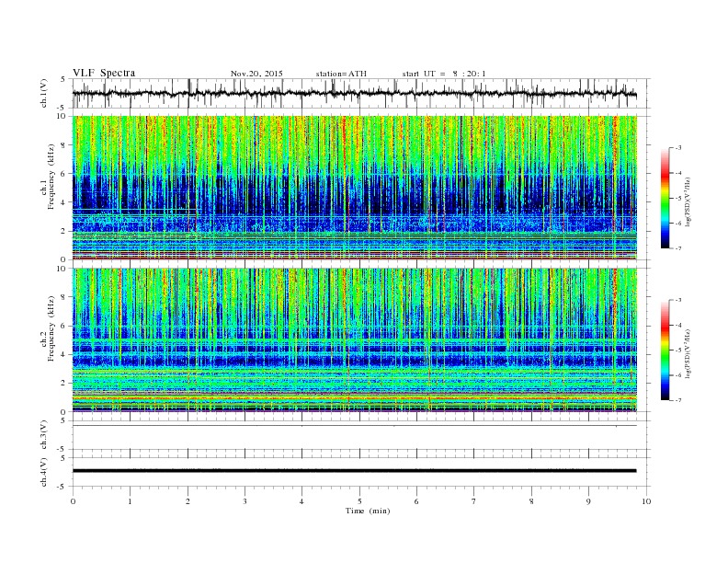728x563 pixels.
Task: Click the "ch.4(V)" axis label
Action: click(x=43, y=472)
